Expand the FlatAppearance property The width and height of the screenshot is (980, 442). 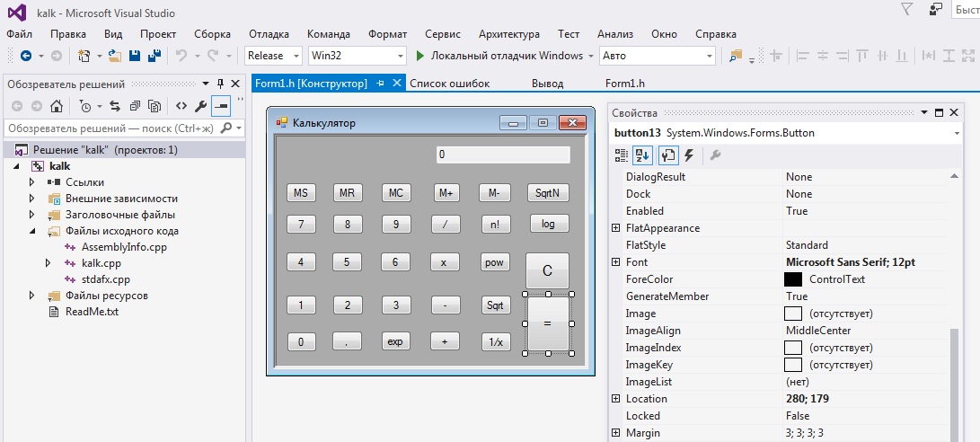pyautogui.click(x=615, y=228)
